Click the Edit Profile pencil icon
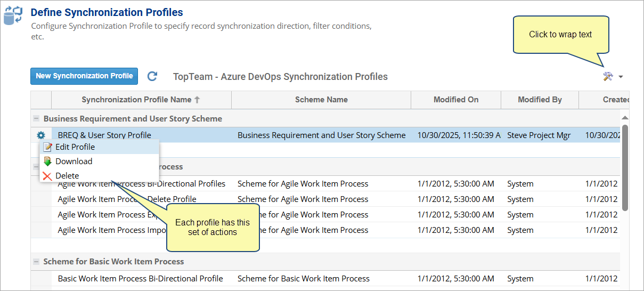Image resolution: width=644 pixels, height=291 pixels. click(48, 147)
